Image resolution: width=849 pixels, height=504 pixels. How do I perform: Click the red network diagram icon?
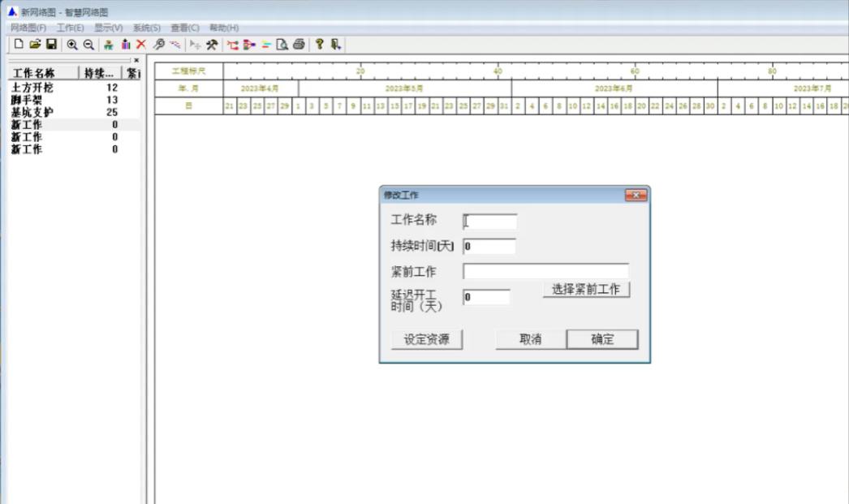click(233, 45)
